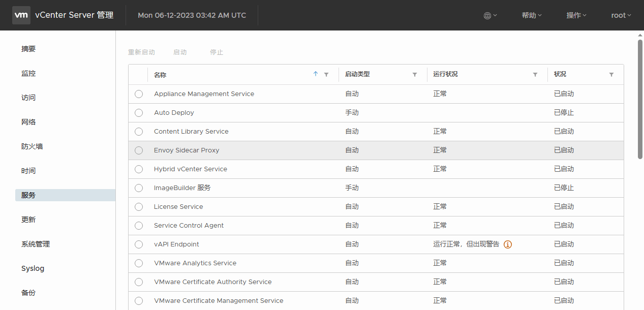Select the Envoy Sidecar Proxy radio button
The image size is (644, 310).
click(x=139, y=150)
